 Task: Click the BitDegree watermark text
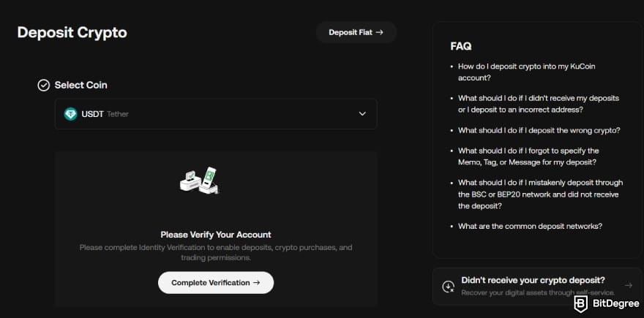click(x=615, y=304)
